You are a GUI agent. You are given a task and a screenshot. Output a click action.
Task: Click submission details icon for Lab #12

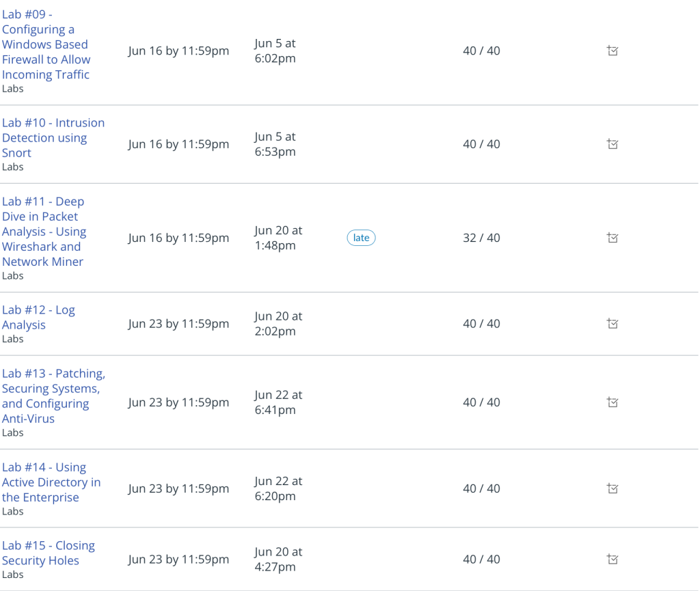tap(612, 323)
